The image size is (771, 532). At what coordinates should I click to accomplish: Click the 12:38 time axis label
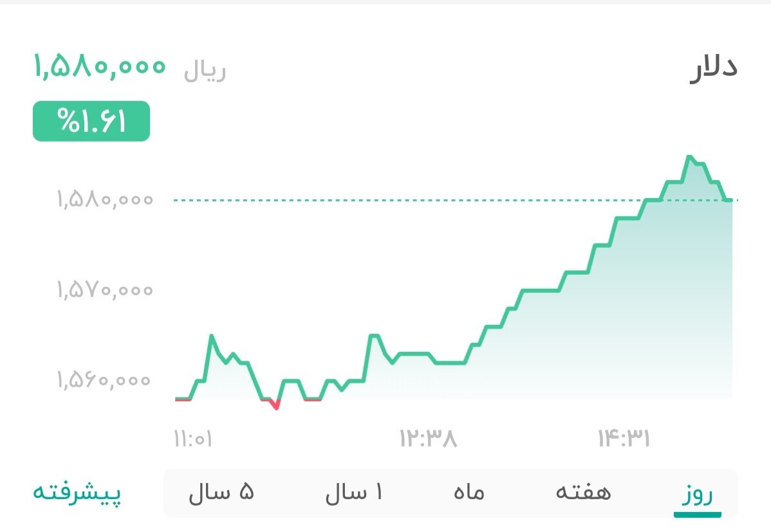click(x=426, y=438)
